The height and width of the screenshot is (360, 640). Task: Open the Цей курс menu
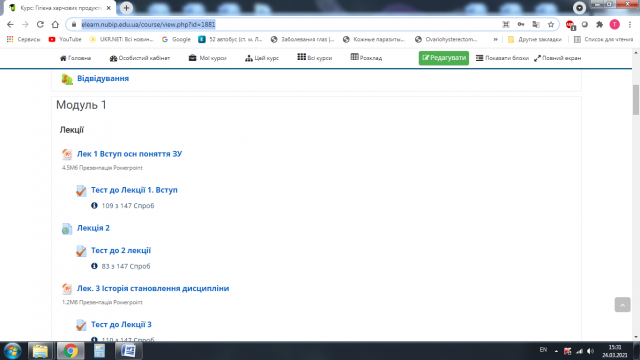(262, 58)
